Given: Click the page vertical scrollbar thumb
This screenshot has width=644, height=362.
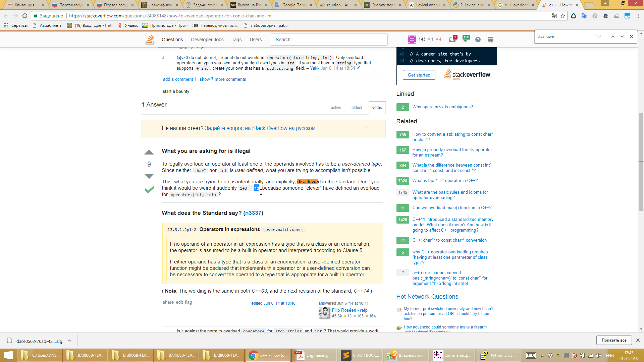Looking at the screenshot, I should pyautogui.click(x=641, y=162).
